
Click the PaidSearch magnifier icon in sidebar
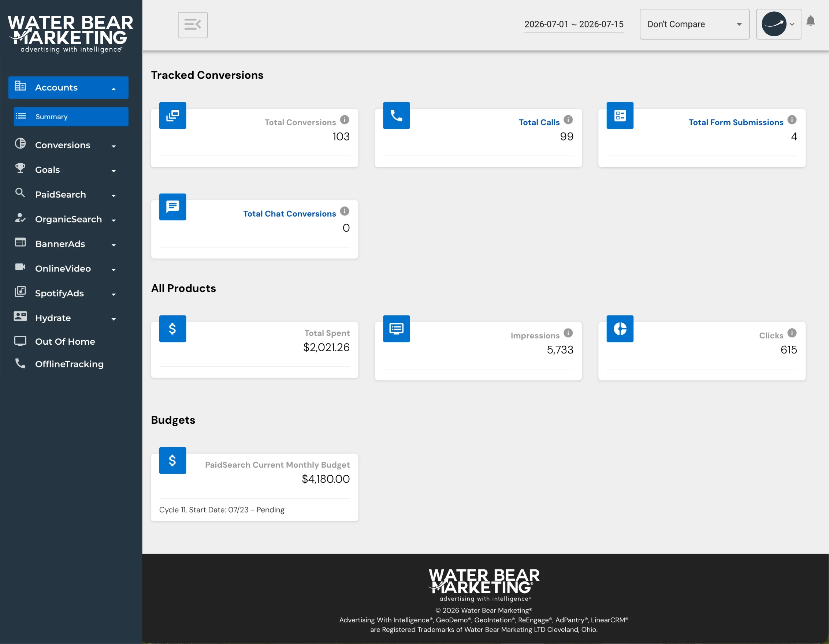20,193
